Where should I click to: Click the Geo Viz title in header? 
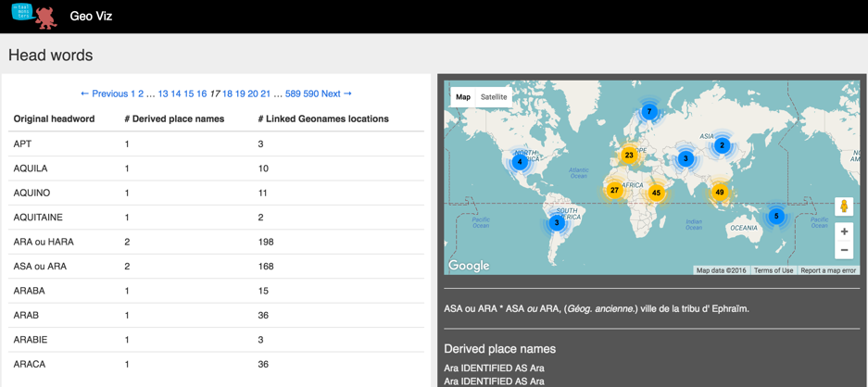coord(91,16)
